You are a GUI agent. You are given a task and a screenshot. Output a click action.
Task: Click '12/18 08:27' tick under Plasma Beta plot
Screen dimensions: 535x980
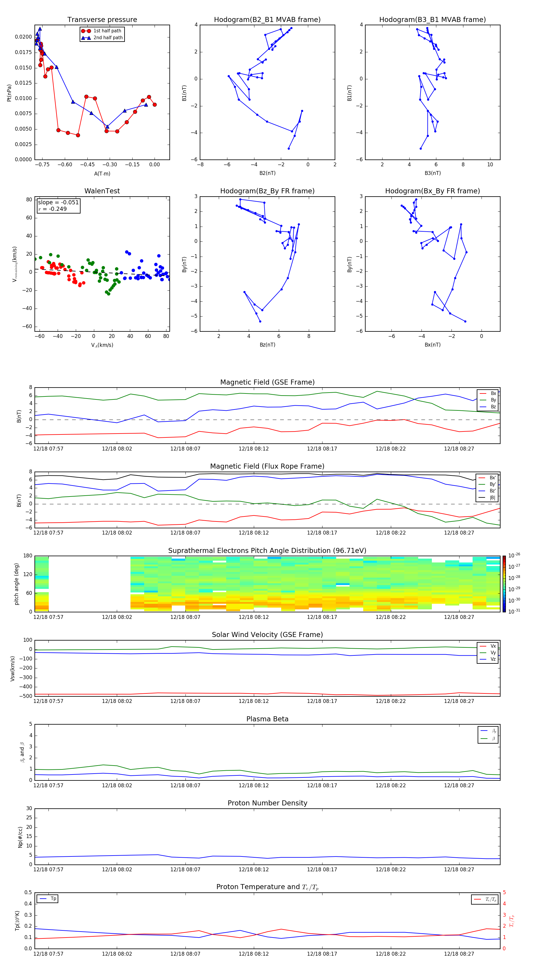pos(459,785)
